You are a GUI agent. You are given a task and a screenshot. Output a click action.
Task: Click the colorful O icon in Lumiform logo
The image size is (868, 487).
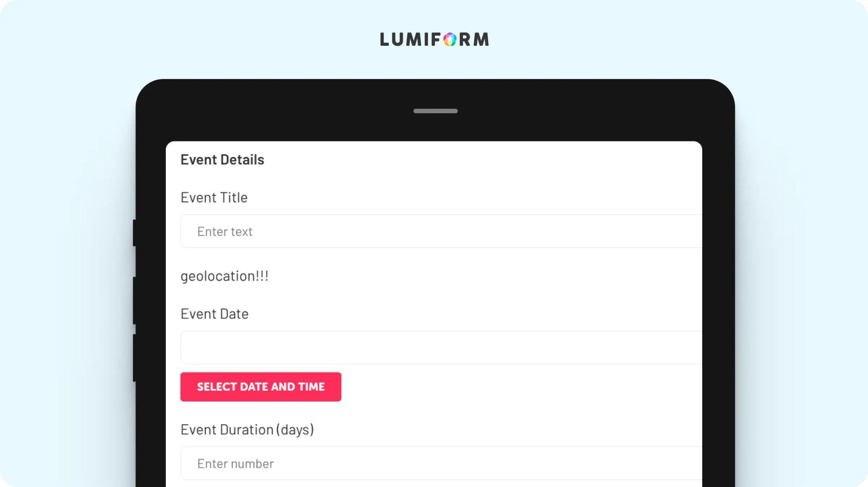tap(450, 39)
